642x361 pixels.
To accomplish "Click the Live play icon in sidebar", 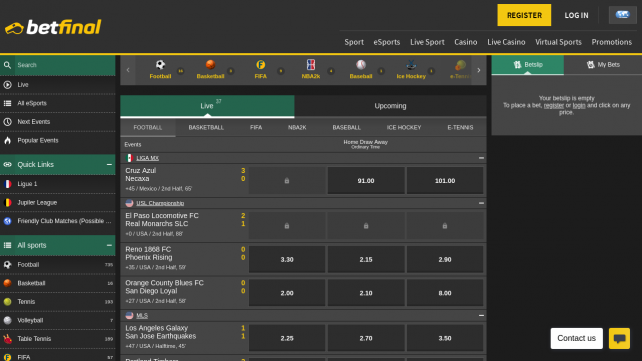I will 7,85.
